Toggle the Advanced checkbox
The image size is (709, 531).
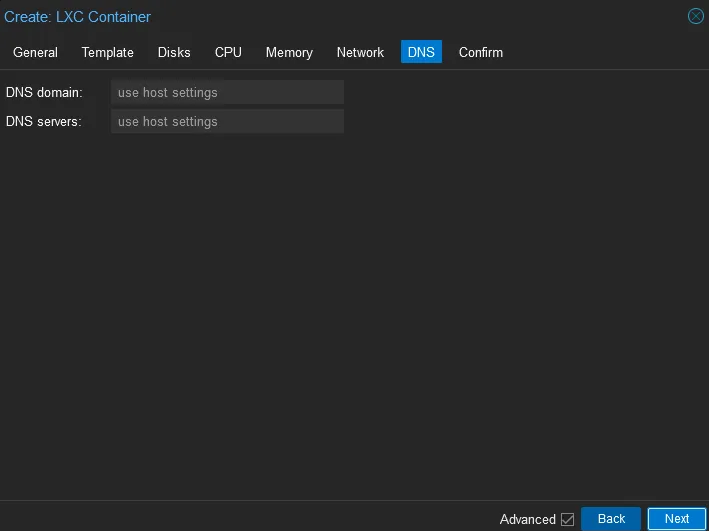(x=568, y=519)
